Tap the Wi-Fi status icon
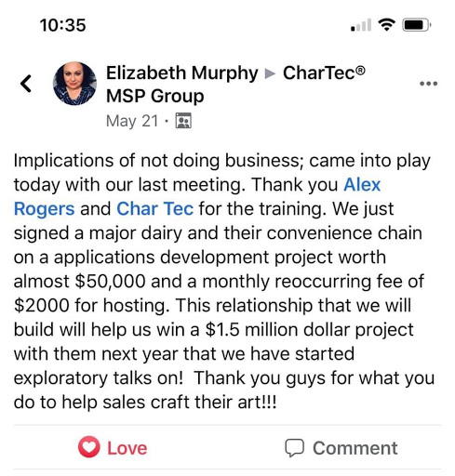 point(386,24)
